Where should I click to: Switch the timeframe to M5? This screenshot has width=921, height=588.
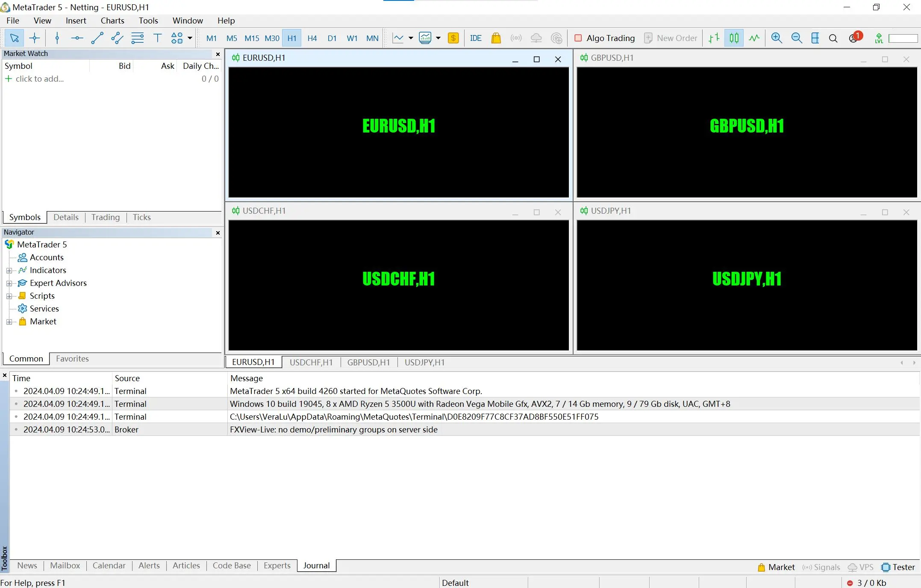click(232, 38)
